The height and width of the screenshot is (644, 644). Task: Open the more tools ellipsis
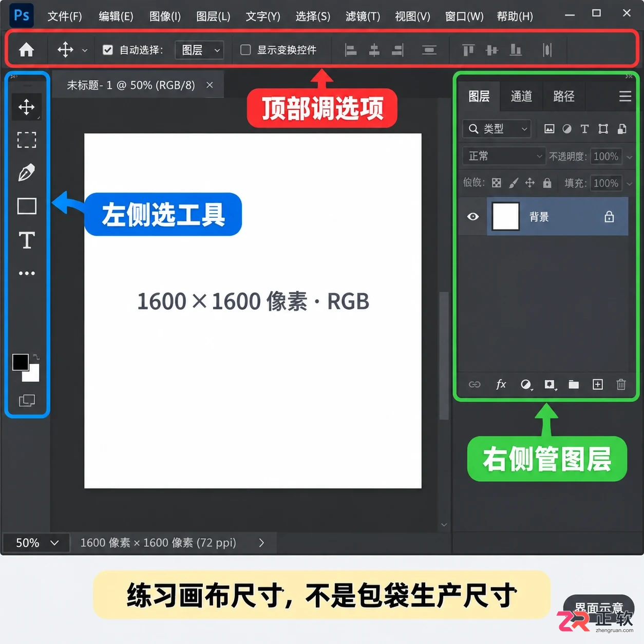coord(27,273)
